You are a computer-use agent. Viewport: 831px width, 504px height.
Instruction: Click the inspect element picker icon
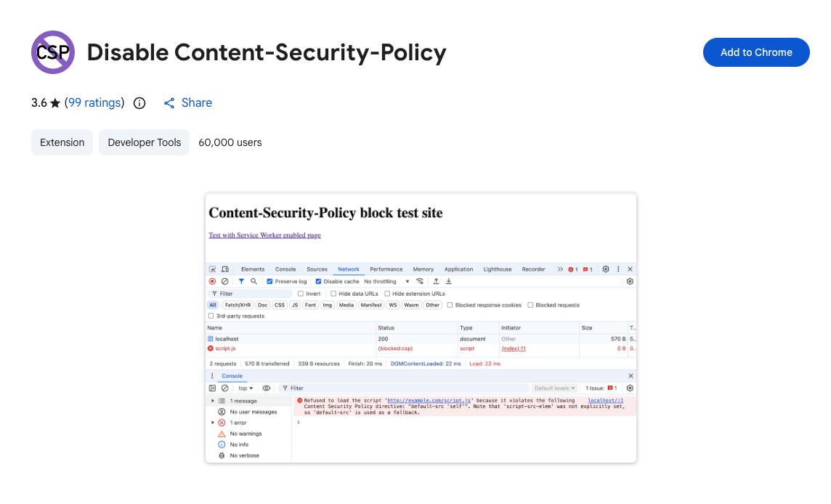[213, 269]
